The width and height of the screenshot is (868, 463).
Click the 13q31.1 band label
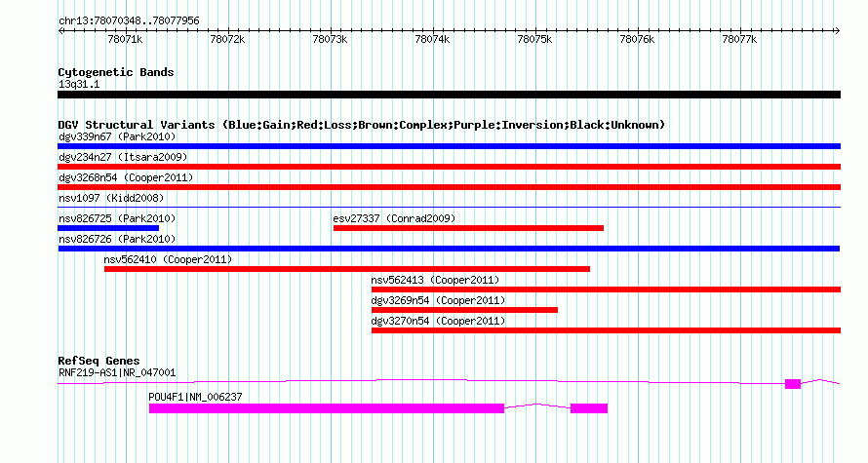[79, 85]
